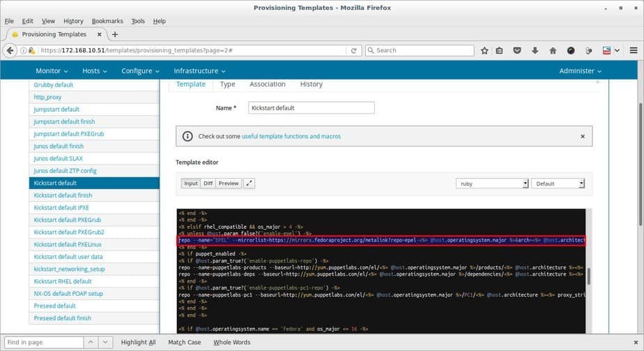
Task: Open Grubby default template
Action: click(x=54, y=84)
